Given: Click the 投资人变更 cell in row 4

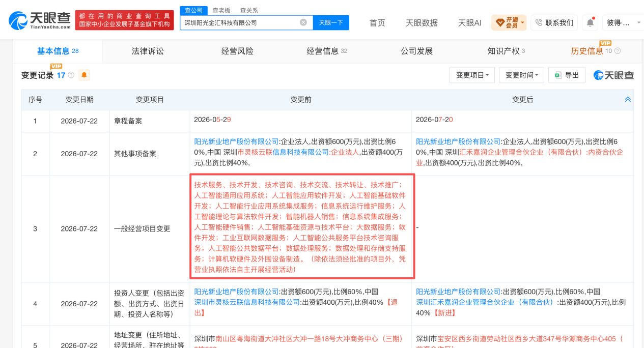Looking at the screenshot, I should 149,304.
